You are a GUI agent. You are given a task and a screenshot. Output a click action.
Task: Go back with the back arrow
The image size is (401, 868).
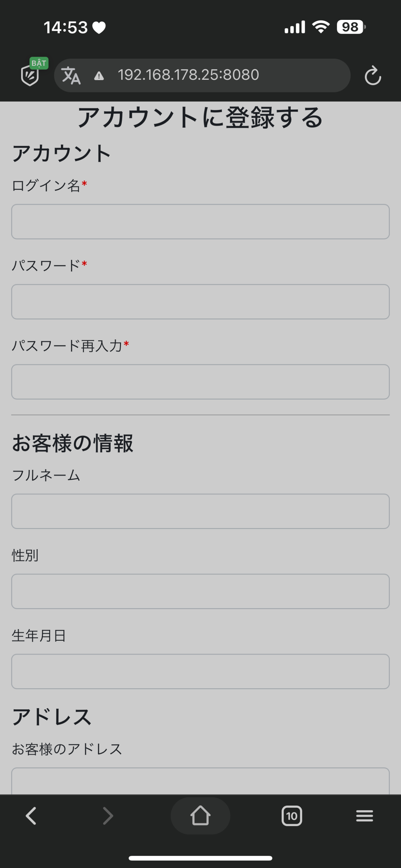(31, 816)
